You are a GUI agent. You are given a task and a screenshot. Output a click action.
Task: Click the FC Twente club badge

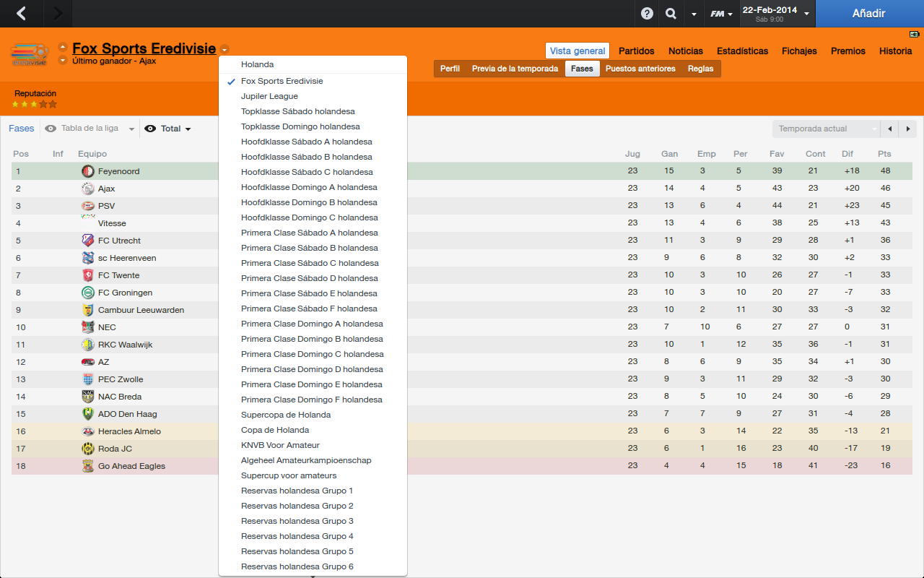tap(88, 275)
